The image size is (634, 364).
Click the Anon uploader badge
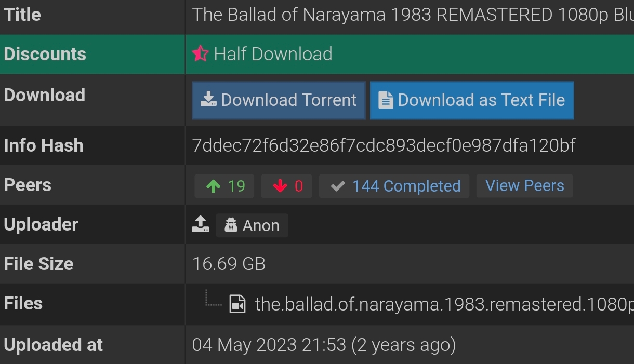tap(252, 225)
